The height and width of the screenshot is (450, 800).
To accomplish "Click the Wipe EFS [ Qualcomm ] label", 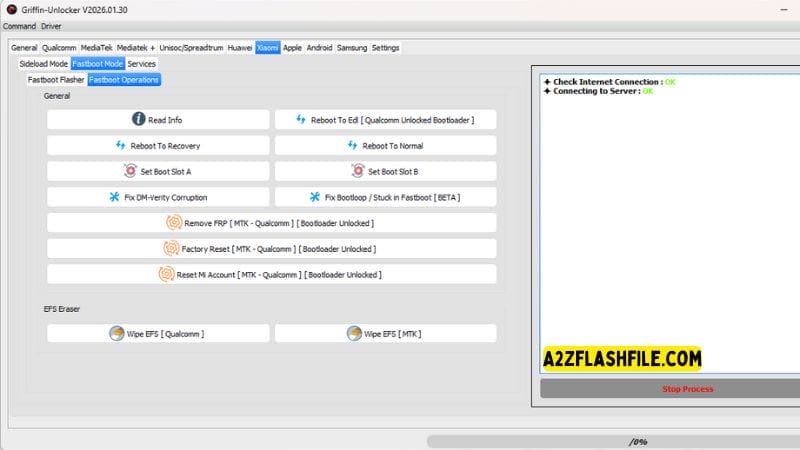I will click(165, 334).
